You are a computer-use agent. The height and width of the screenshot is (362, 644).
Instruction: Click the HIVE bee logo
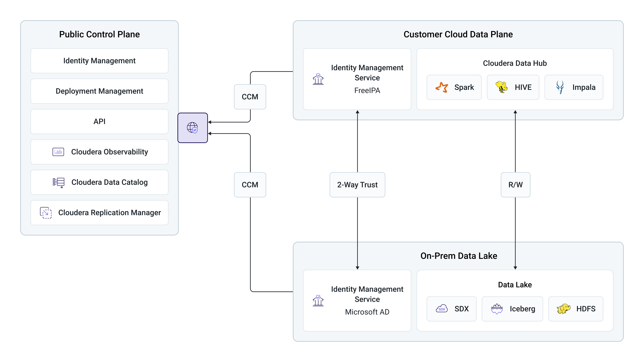coord(502,87)
